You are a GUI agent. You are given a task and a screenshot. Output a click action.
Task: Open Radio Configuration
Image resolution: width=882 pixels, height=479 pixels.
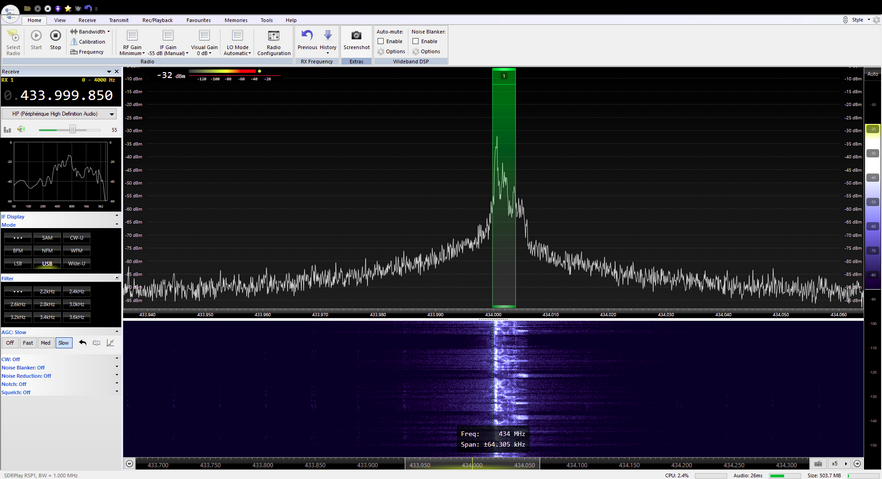coord(273,41)
